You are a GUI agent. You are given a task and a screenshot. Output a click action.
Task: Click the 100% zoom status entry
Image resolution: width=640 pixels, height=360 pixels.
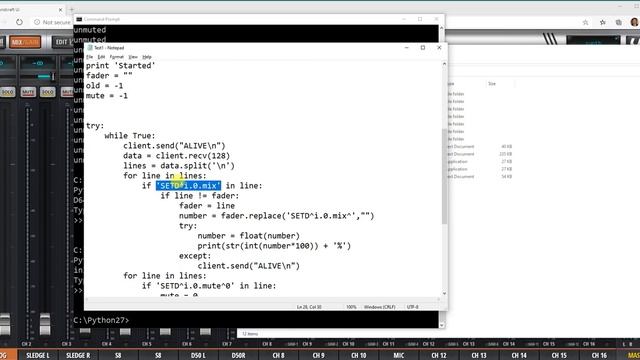[351, 307]
